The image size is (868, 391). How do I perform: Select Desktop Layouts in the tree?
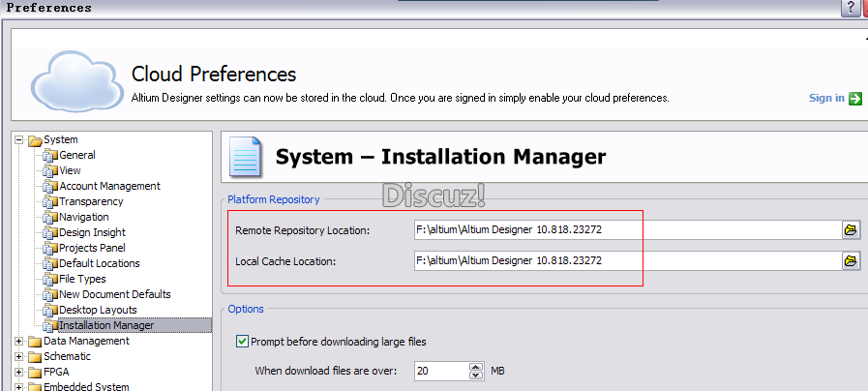98,310
